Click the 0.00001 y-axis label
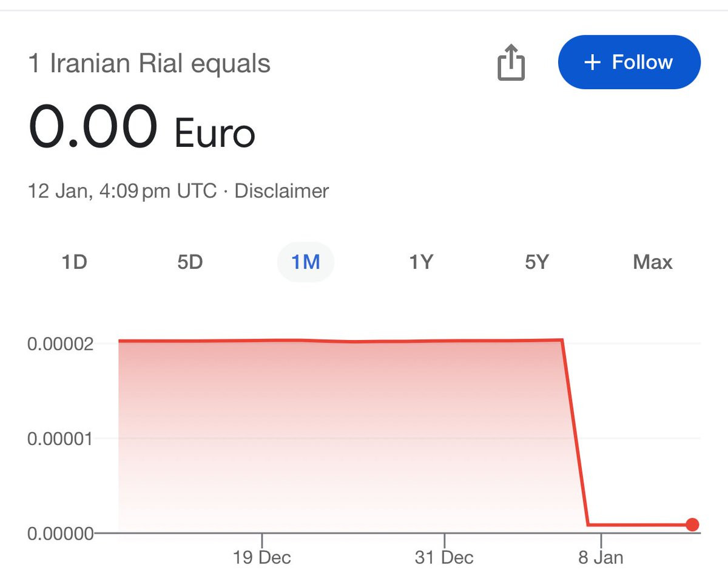 point(61,438)
